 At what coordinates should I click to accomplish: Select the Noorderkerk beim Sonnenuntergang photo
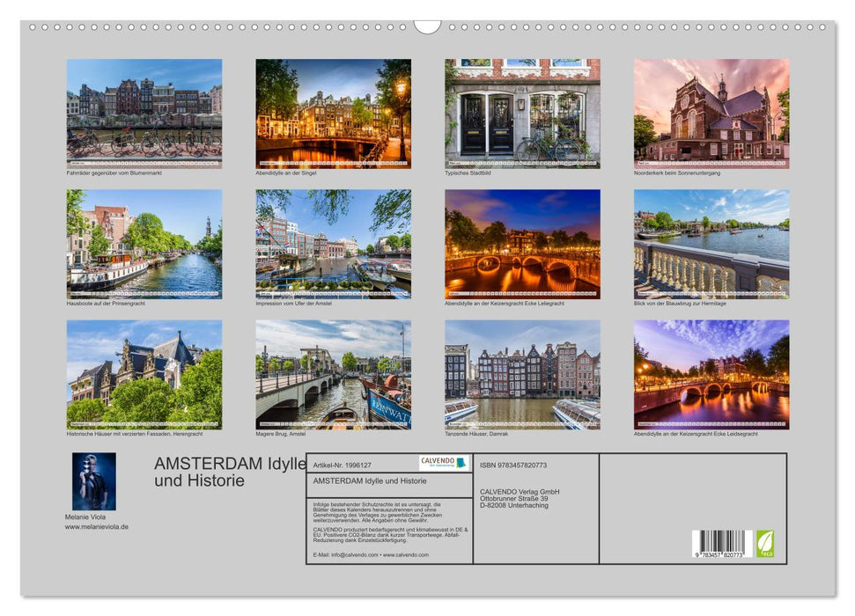click(x=711, y=110)
